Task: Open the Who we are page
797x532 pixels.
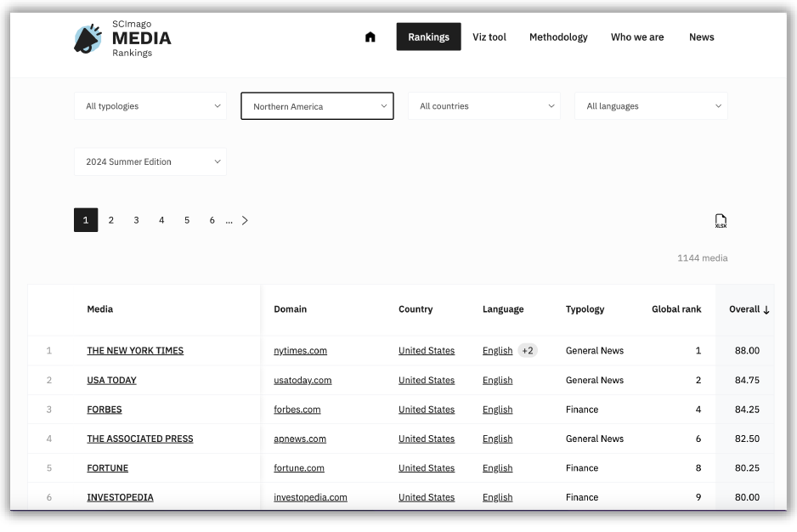Action: click(x=637, y=37)
